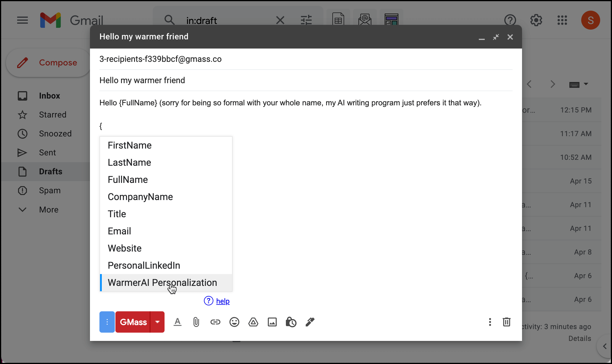The image size is (612, 364).
Task: Open draft dated 12:15 PM
Action: click(562, 110)
